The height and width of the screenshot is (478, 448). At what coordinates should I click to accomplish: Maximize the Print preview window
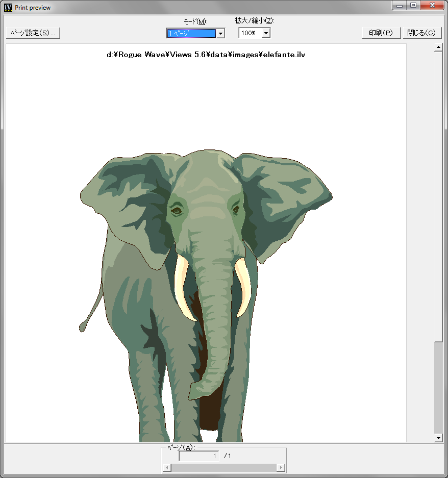tap(413, 5)
